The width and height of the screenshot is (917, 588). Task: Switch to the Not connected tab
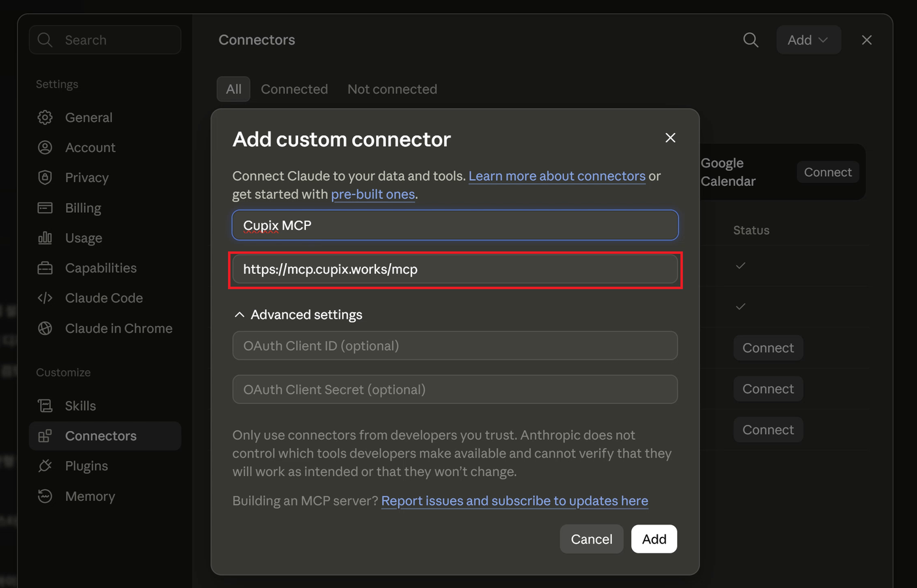392,89
